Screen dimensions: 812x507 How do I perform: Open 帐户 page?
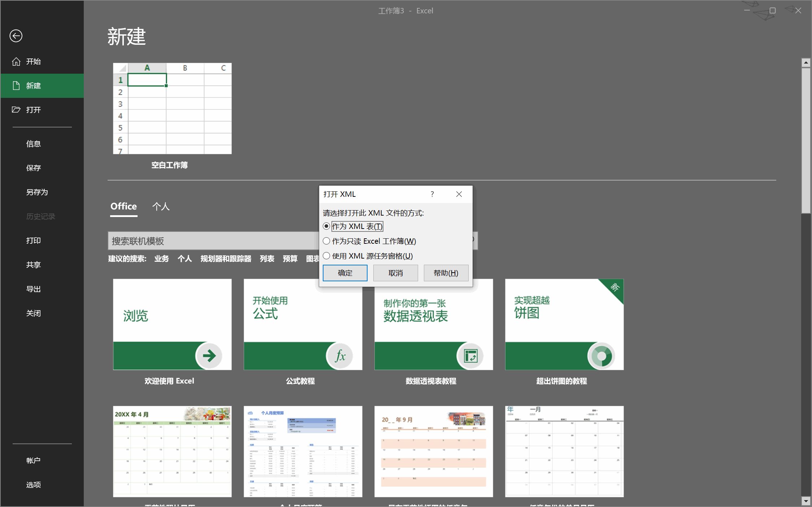[42, 460]
